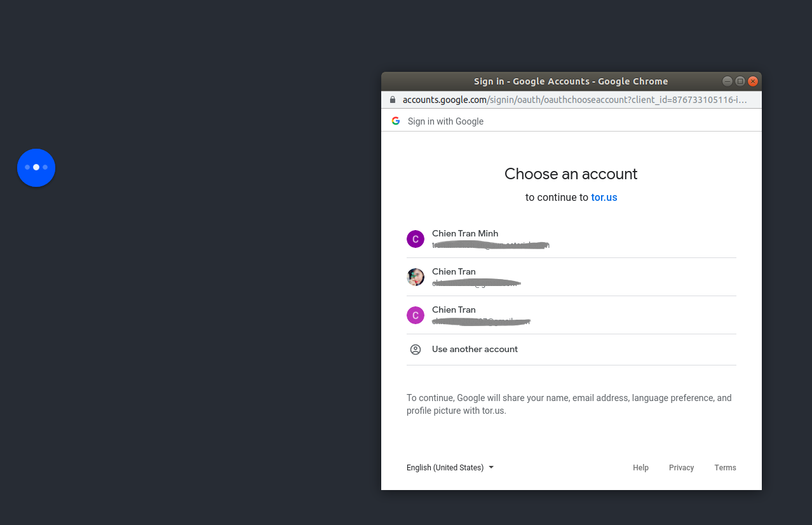Click the Sign in - Google Accounts title bar
This screenshot has width=812, height=525.
pos(571,81)
